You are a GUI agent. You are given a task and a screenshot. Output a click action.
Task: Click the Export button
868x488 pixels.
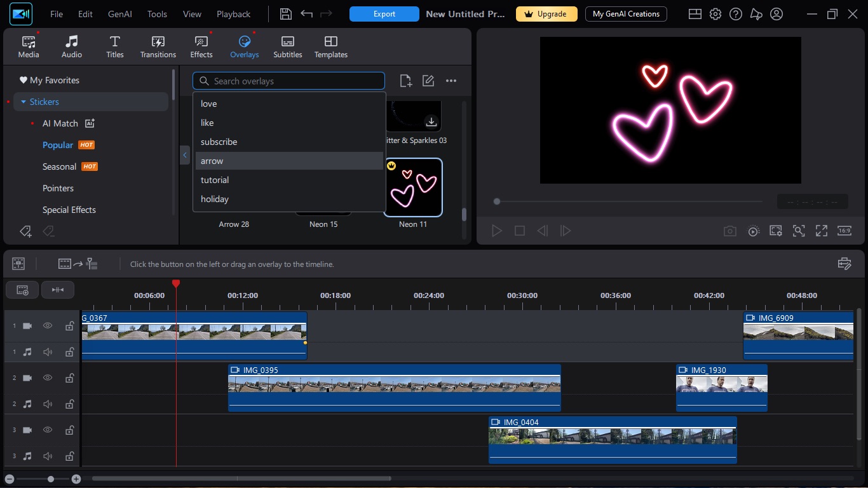click(x=384, y=14)
